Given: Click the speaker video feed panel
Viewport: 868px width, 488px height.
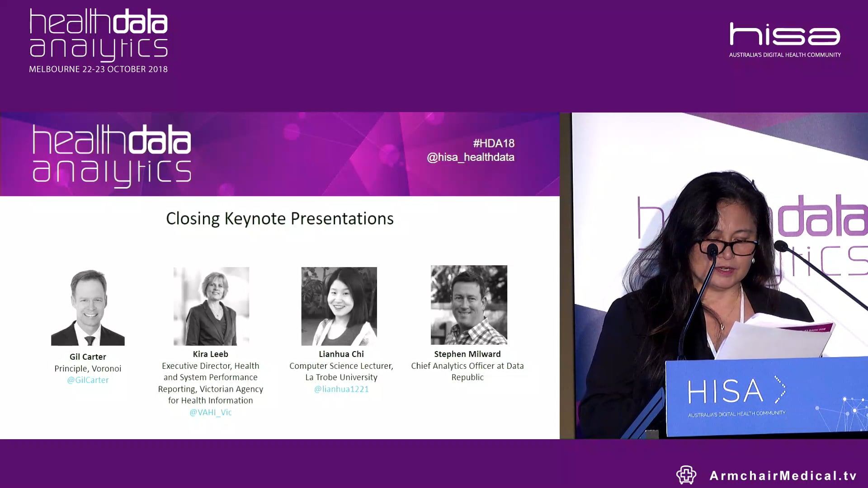Looking at the screenshot, I should (x=720, y=276).
